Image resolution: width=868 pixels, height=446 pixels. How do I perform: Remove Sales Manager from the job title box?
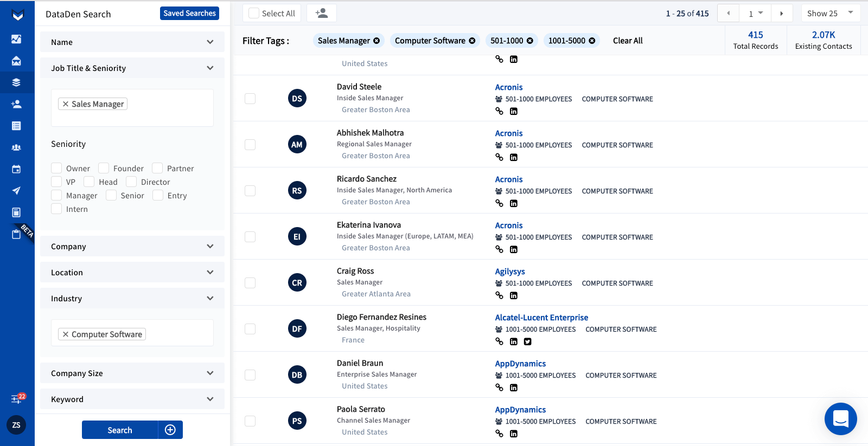(x=65, y=104)
